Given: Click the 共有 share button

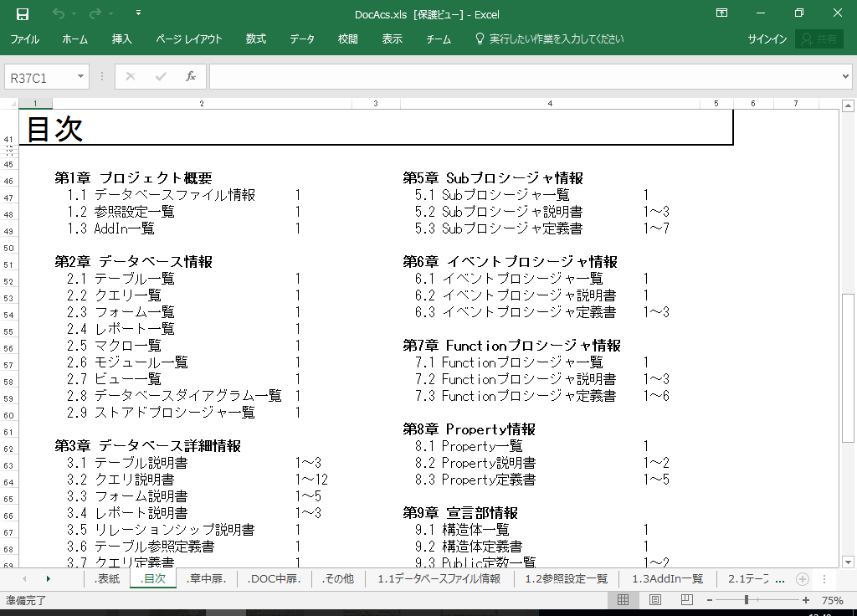Looking at the screenshot, I should click(x=819, y=39).
